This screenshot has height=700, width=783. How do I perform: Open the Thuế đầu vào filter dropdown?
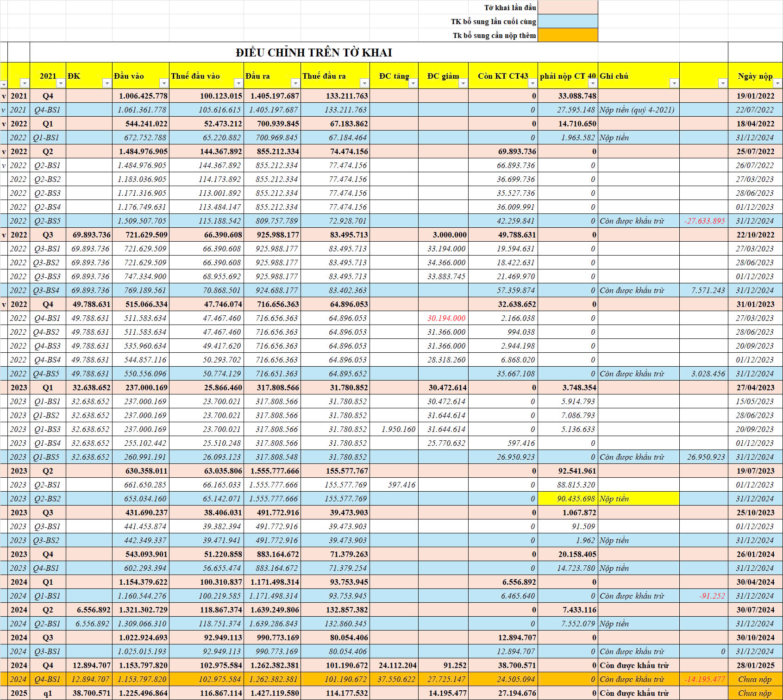(x=238, y=83)
